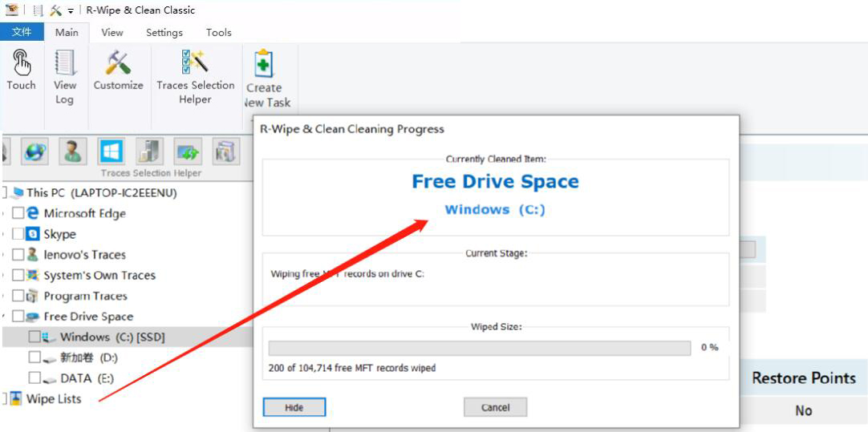This screenshot has width=868, height=432.
Task: Click the DATA (E:) drive icon
Action: pyautogui.click(x=50, y=379)
